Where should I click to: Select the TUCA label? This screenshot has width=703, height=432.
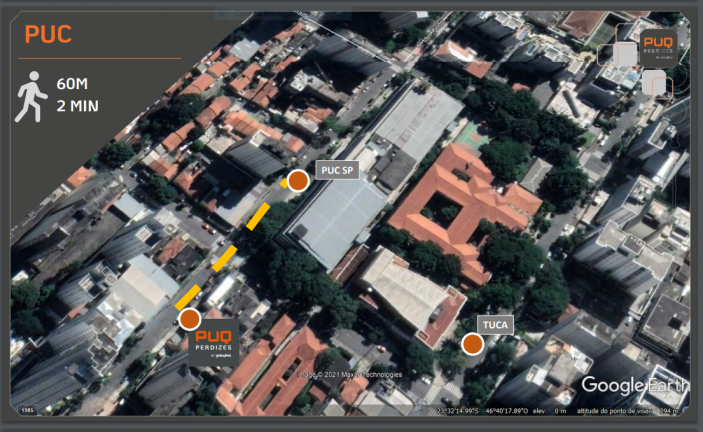coord(494,325)
